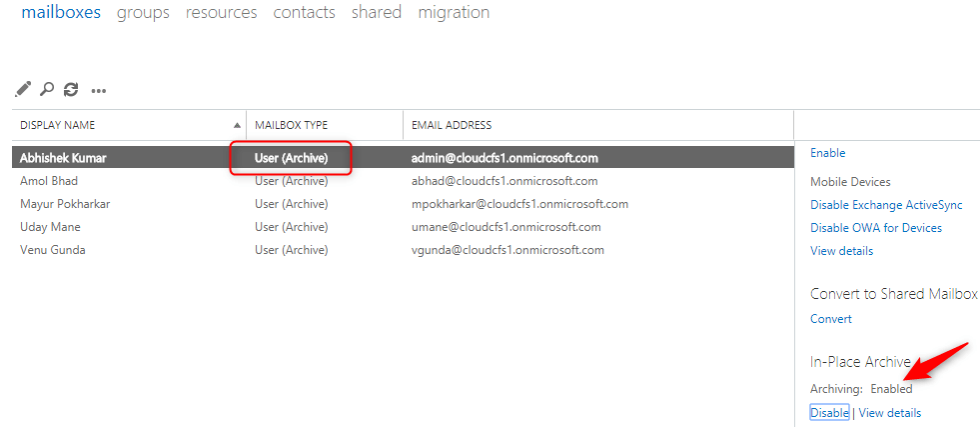Click the pencil edit icon

click(x=23, y=89)
